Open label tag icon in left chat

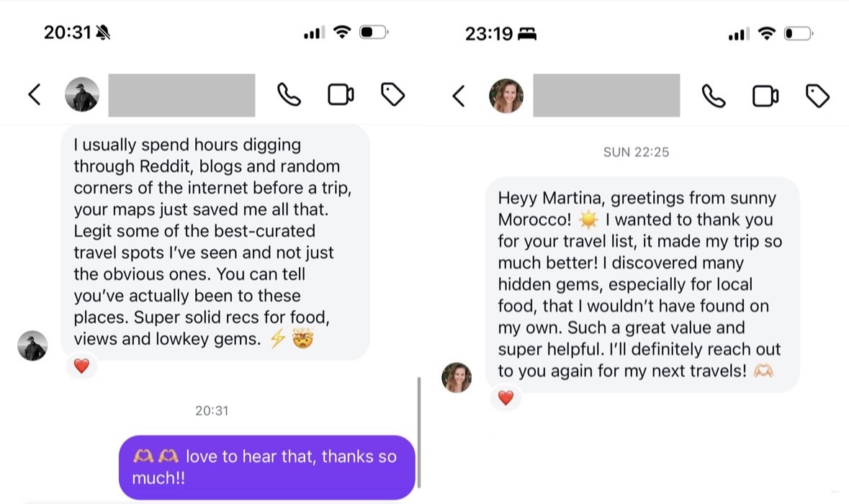point(392,95)
